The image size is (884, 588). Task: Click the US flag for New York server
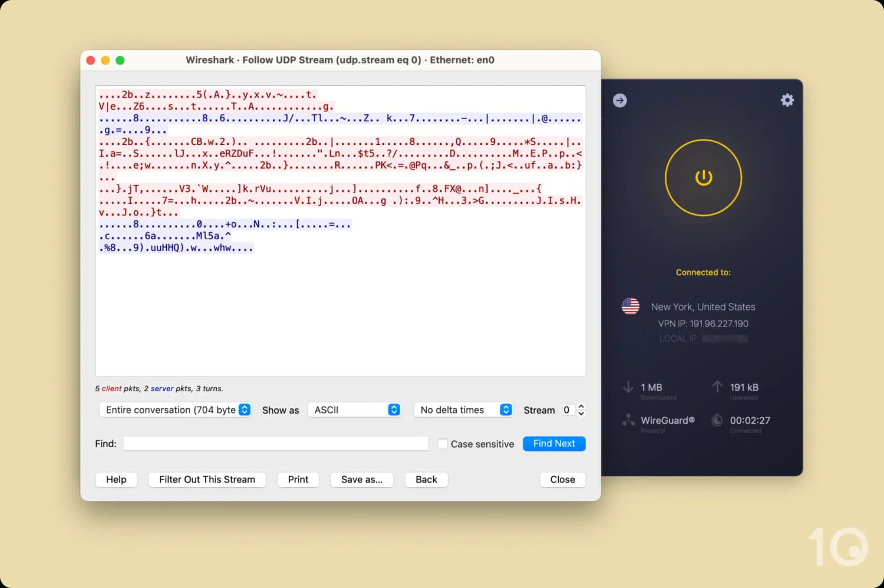pyautogui.click(x=630, y=306)
